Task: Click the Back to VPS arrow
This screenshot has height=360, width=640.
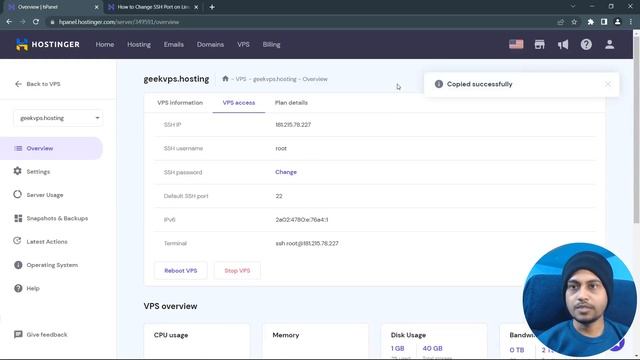Action: pos(18,84)
